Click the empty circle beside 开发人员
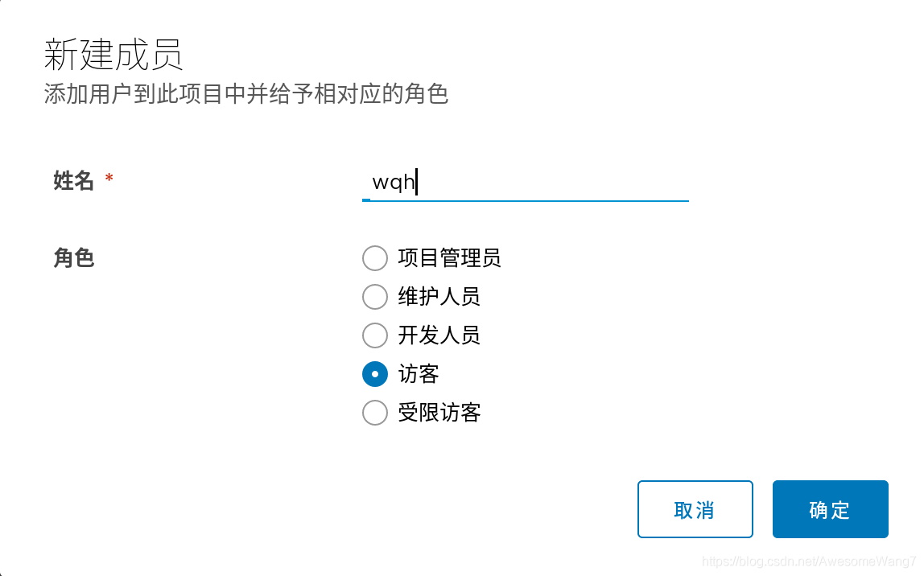The image size is (924, 576). click(374, 335)
